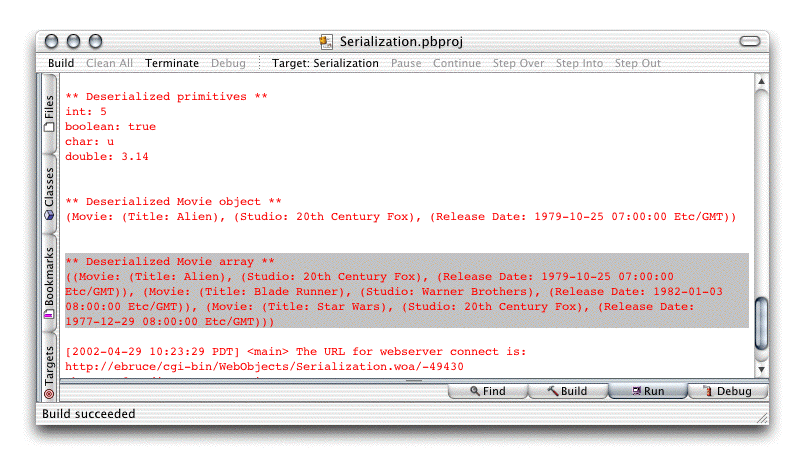Click "The URL for webserver connect is" line
Viewport: 806px width, 470px height.
click(x=296, y=352)
